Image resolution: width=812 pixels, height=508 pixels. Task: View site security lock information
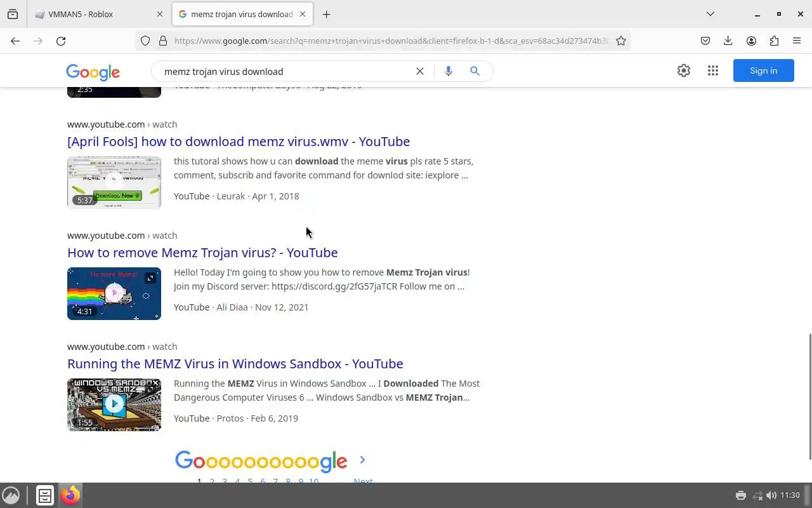[x=163, y=41]
